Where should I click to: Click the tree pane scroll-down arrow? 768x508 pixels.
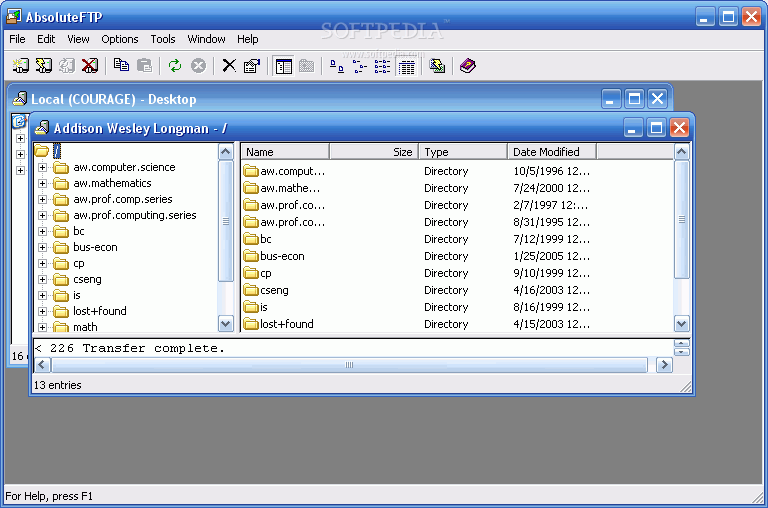pos(226,323)
